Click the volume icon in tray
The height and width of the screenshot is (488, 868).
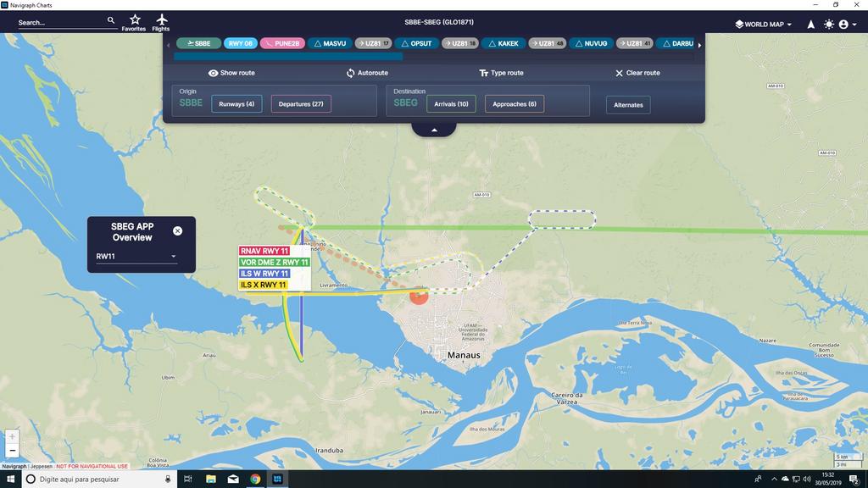click(807, 480)
